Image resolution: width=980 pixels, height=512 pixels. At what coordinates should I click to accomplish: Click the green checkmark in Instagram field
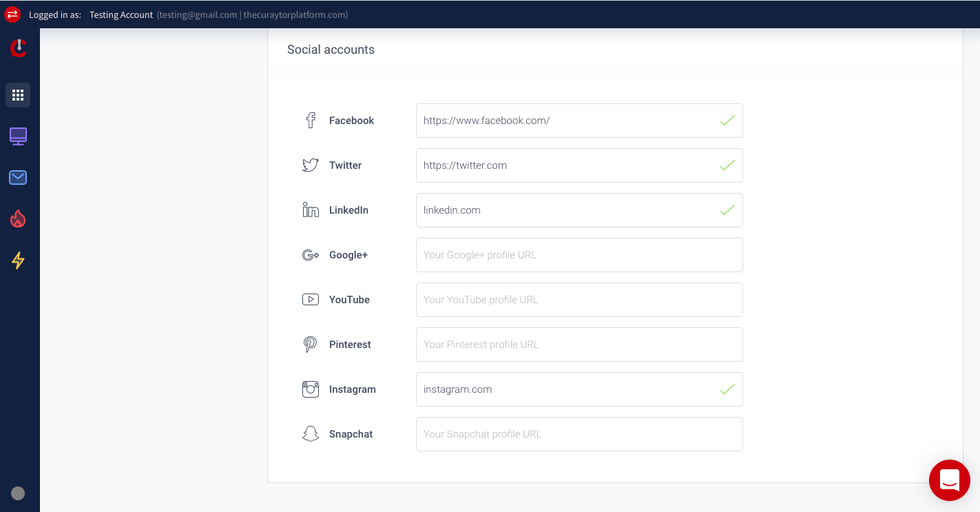[x=727, y=389]
